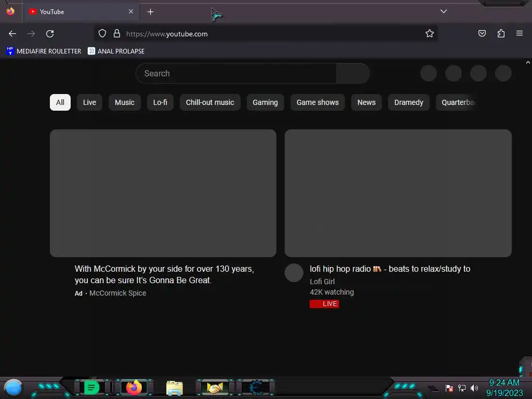Click the search submit button beside Search
This screenshot has height=399, width=532.
point(353,73)
